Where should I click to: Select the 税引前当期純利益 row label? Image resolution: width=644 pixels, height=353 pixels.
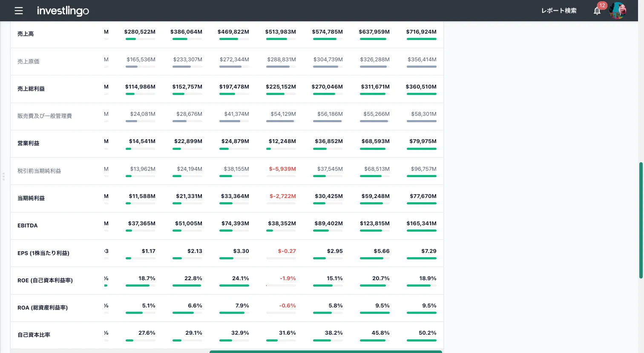pos(39,171)
